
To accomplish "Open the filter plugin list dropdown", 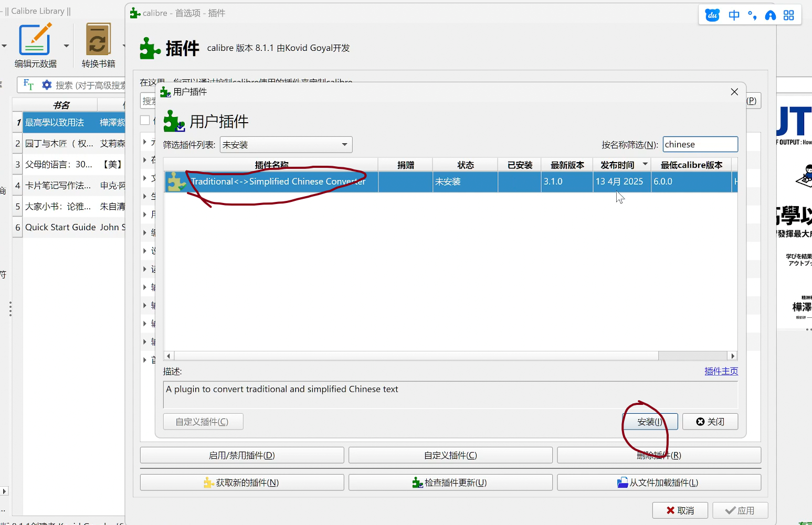I will [x=286, y=145].
